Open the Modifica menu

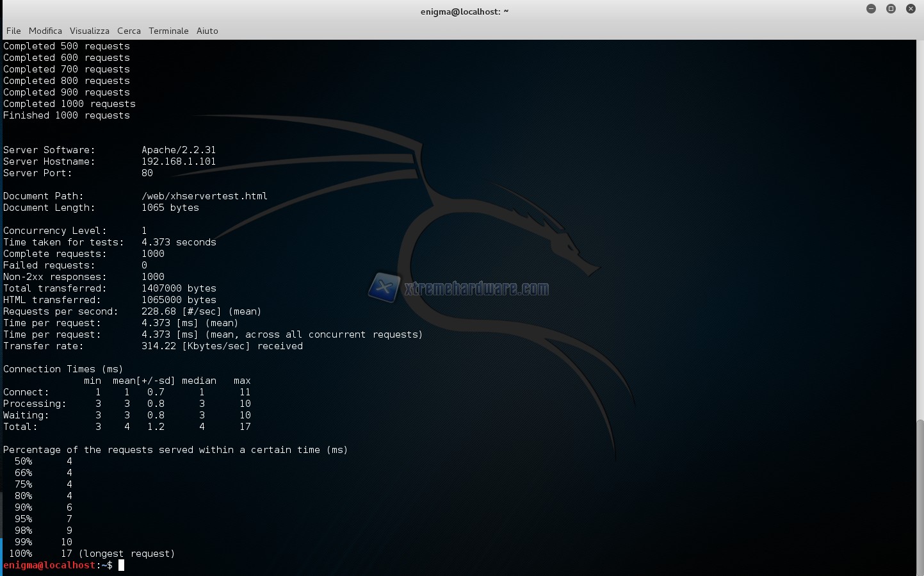coord(45,31)
